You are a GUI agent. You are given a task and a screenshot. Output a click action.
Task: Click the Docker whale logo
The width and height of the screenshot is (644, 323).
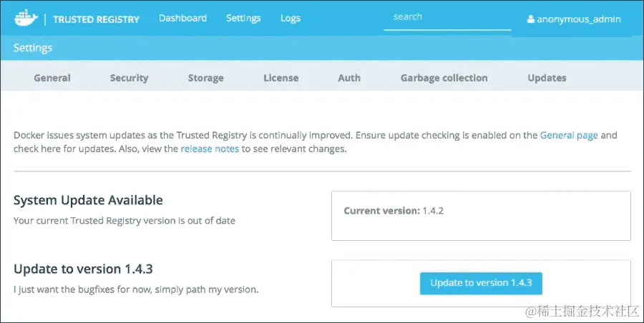[x=26, y=19]
